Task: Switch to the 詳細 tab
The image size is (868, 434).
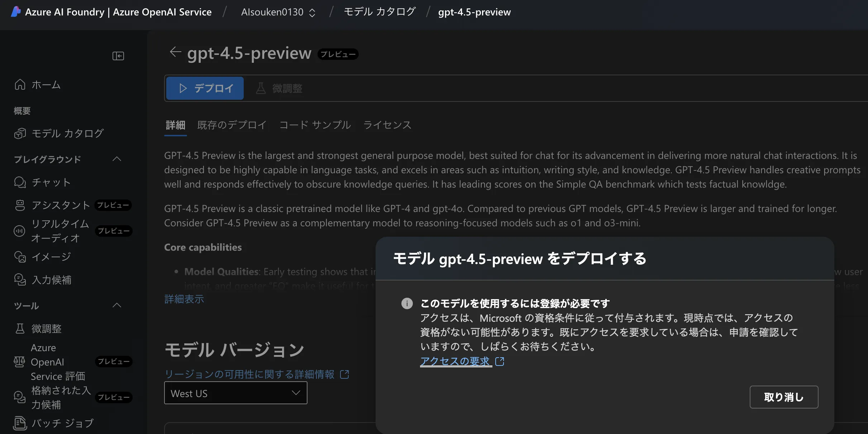Action: (x=176, y=125)
